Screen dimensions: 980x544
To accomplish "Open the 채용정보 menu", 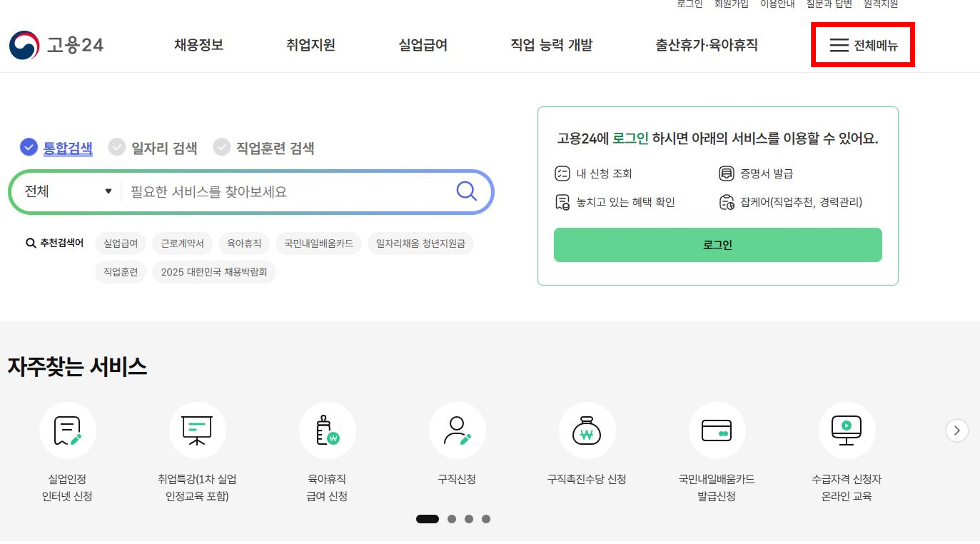I will (x=199, y=45).
